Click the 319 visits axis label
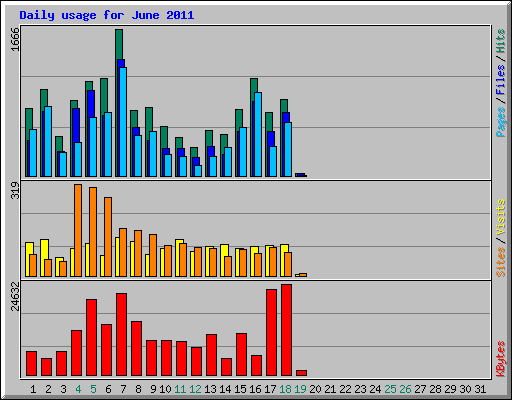This screenshot has width=512, height=400. tap(15, 190)
